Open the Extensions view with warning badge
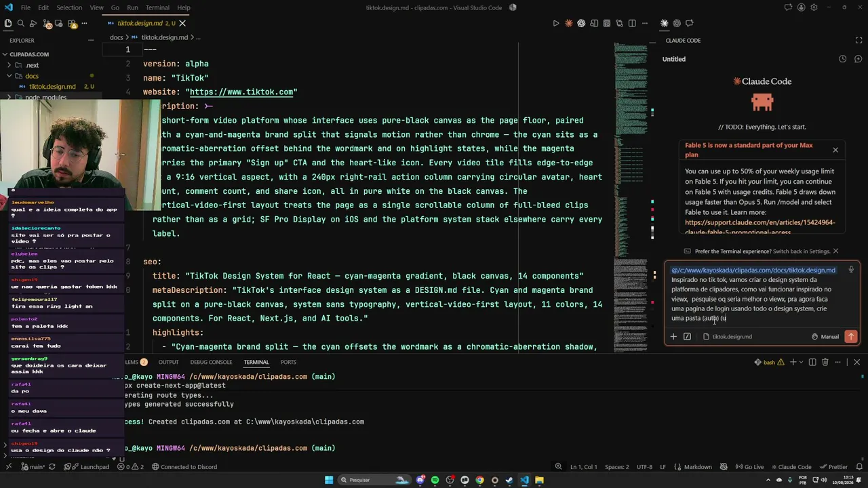 click(71, 23)
